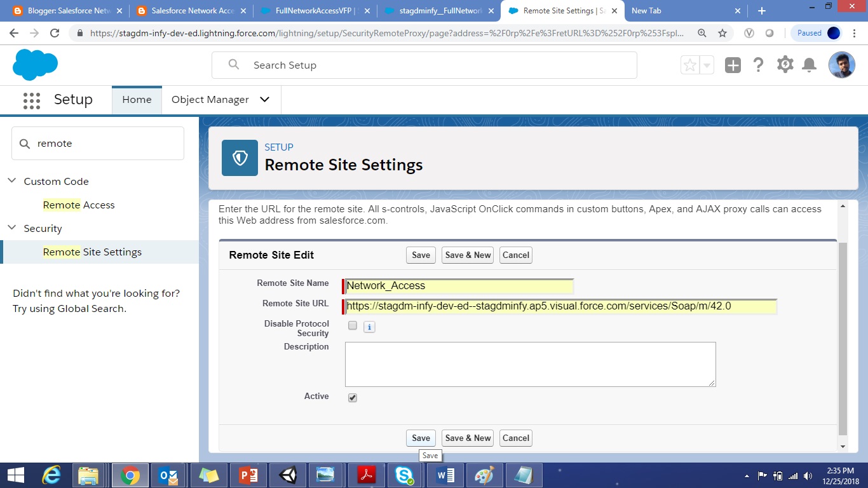Open the user avatar profile icon
Image resolution: width=868 pixels, height=488 pixels.
(841, 64)
